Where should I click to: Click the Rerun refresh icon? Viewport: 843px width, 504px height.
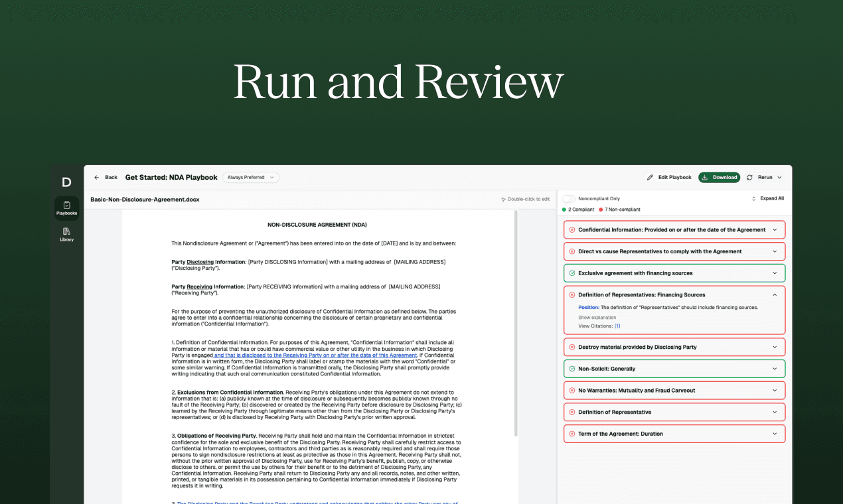click(749, 178)
